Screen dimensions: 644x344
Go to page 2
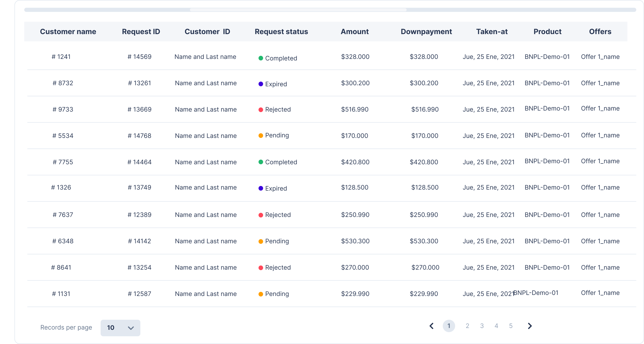[x=467, y=326]
